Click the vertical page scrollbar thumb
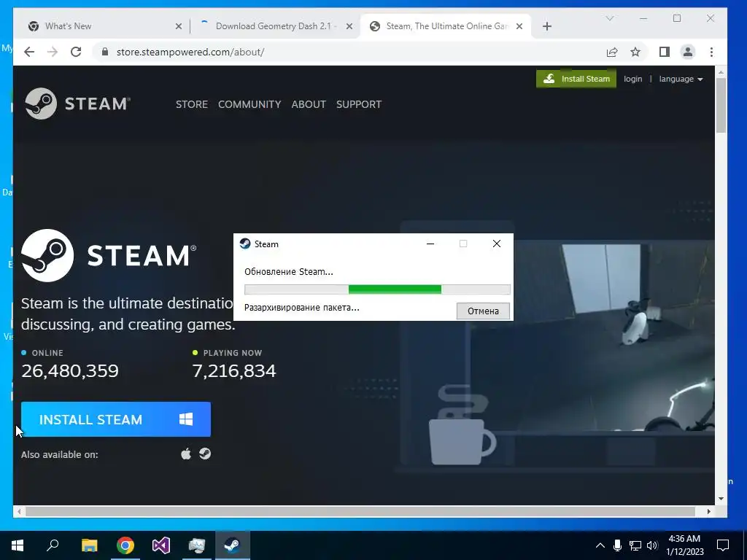Image resolution: width=747 pixels, height=560 pixels. pyautogui.click(x=721, y=105)
